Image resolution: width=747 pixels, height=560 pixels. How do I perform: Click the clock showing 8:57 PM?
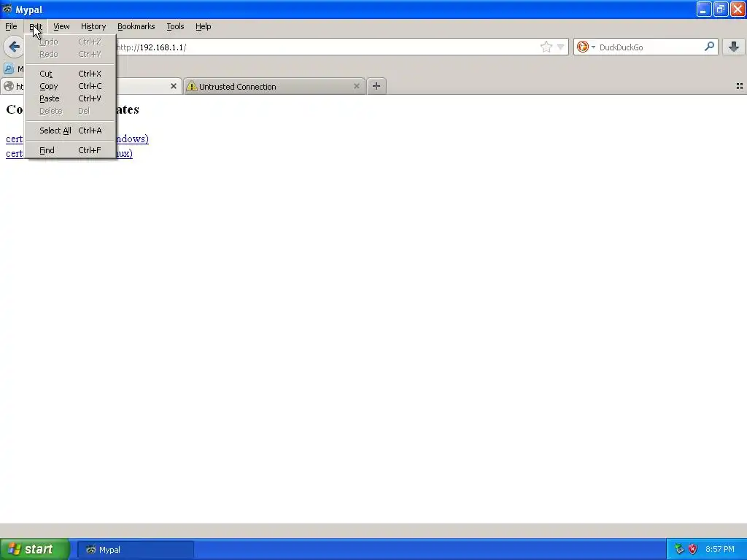click(x=720, y=550)
